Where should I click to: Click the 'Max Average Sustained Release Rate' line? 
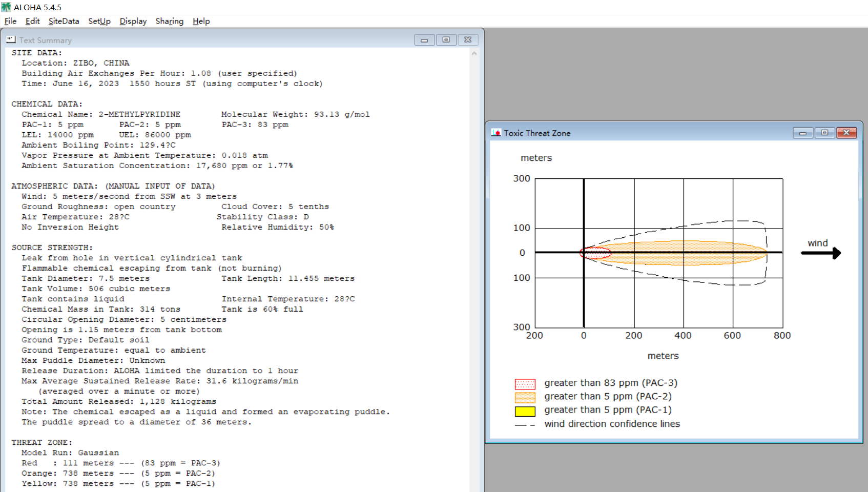click(160, 381)
